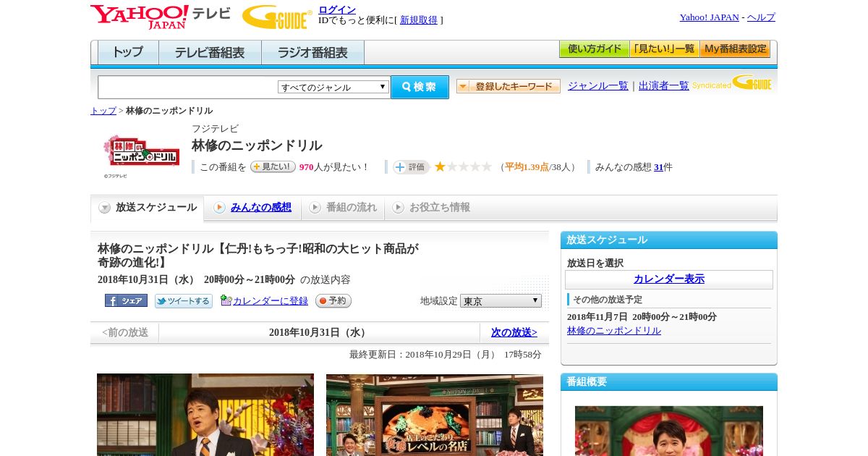Click the 見たい! plus button
This screenshot has height=456, width=868.
pos(273,166)
